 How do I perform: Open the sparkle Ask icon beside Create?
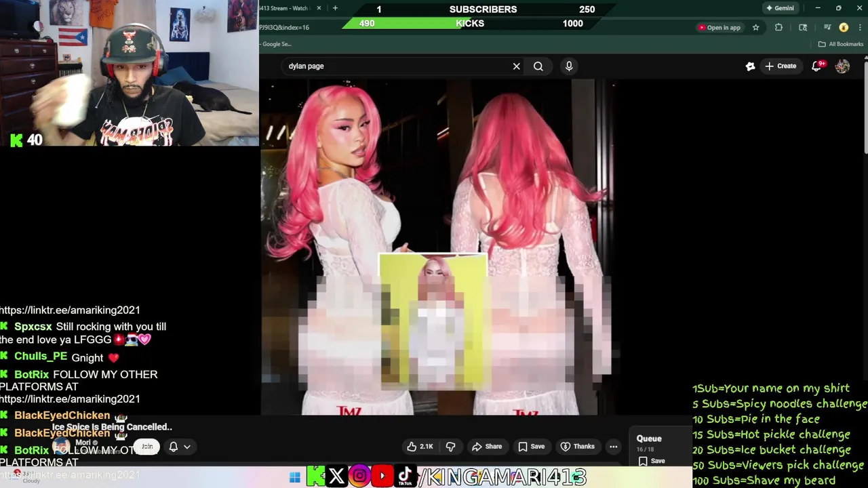[750, 66]
